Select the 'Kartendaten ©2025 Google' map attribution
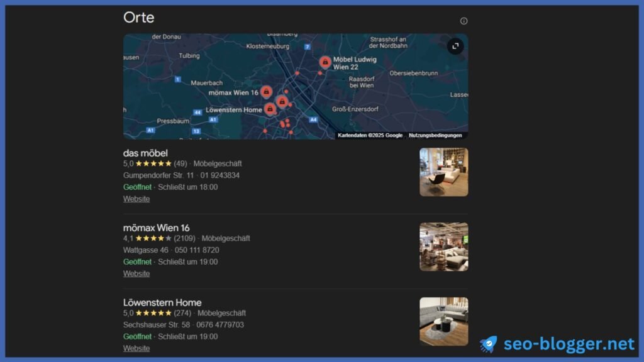This screenshot has height=362, width=644. point(370,135)
